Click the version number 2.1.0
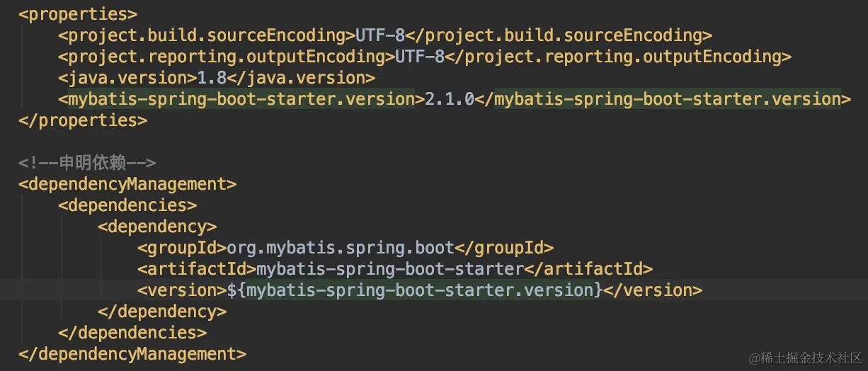The height and width of the screenshot is (371, 868). (450, 99)
